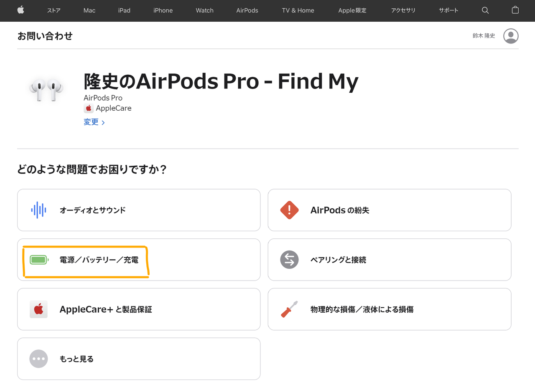Select 物理的な損傷／液体による損傷 topic
The image size is (535, 392).
[390, 309]
